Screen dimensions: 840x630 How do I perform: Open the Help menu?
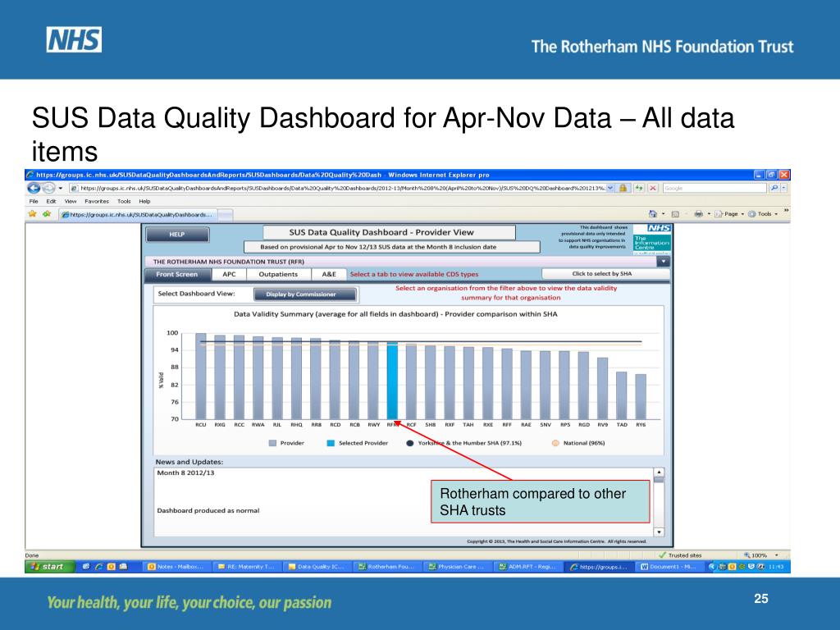coord(144,202)
